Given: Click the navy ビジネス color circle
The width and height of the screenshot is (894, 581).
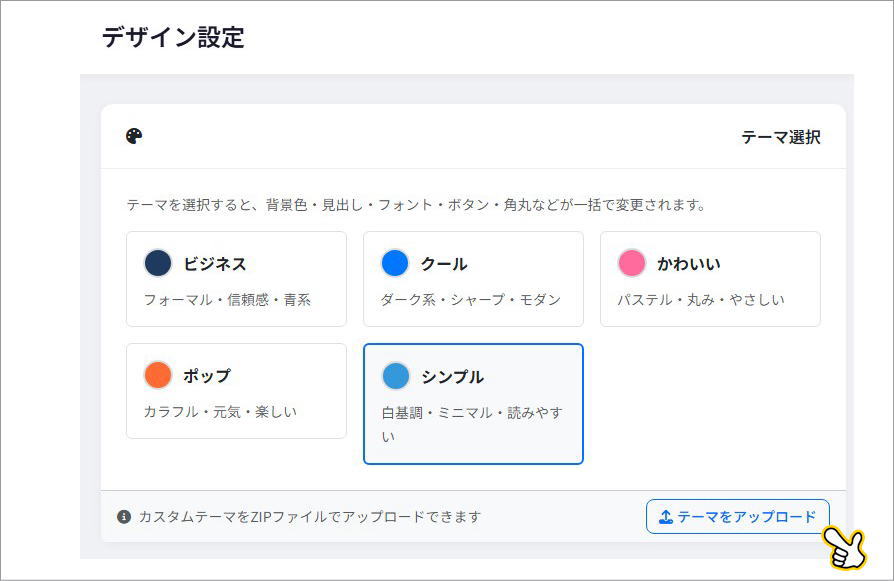Looking at the screenshot, I should [158, 264].
